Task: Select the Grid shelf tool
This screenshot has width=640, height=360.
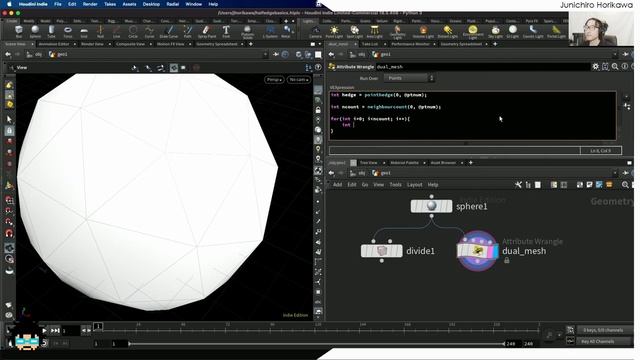Action: (84, 31)
